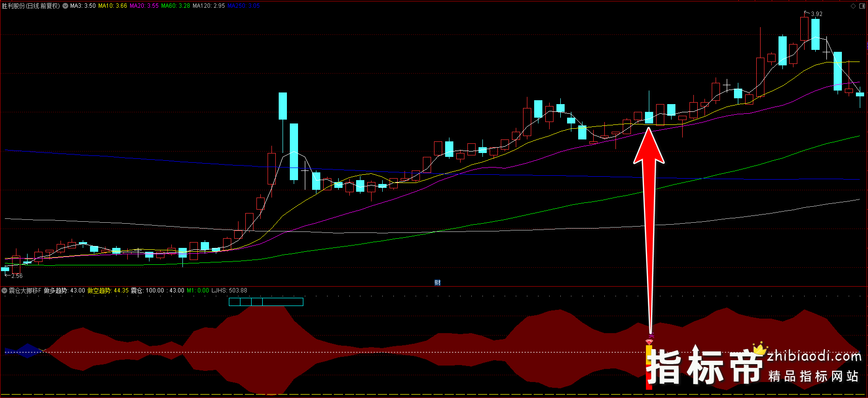868x398 pixels.
Task: Click the 3.92 high price label
Action: coord(817,14)
